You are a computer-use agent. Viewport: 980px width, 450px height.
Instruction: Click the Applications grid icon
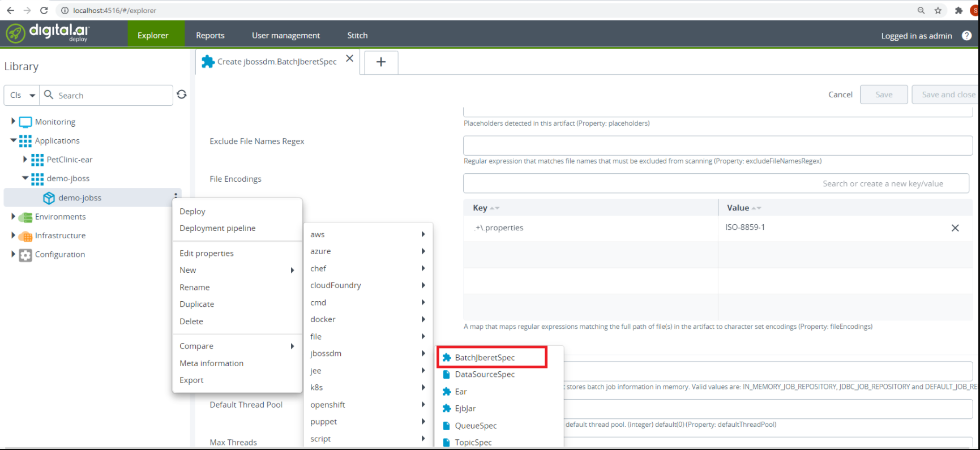(x=25, y=140)
